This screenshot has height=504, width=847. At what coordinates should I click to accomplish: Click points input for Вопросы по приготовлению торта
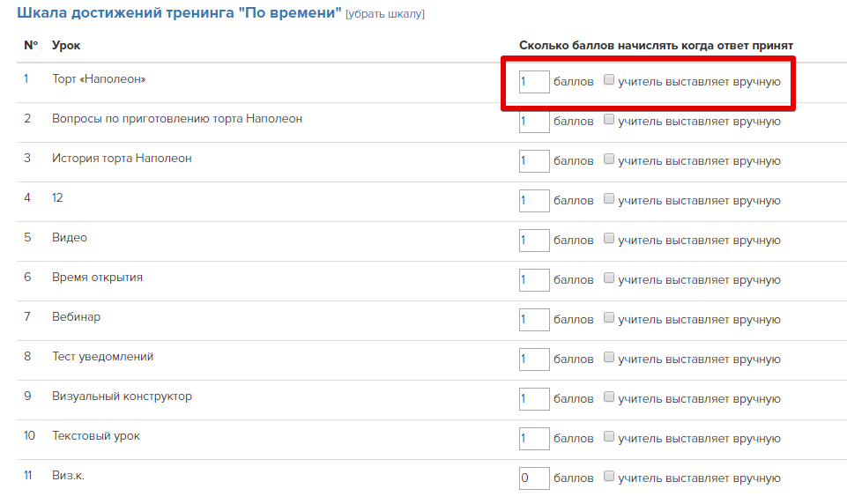534,122
